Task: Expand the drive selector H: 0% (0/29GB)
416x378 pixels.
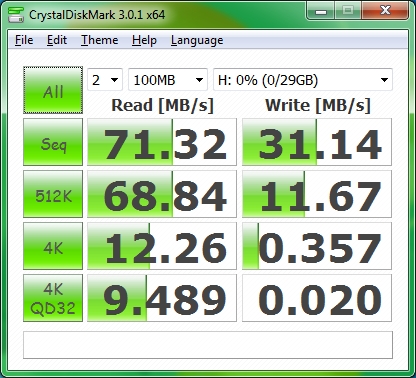Action: pos(303,80)
